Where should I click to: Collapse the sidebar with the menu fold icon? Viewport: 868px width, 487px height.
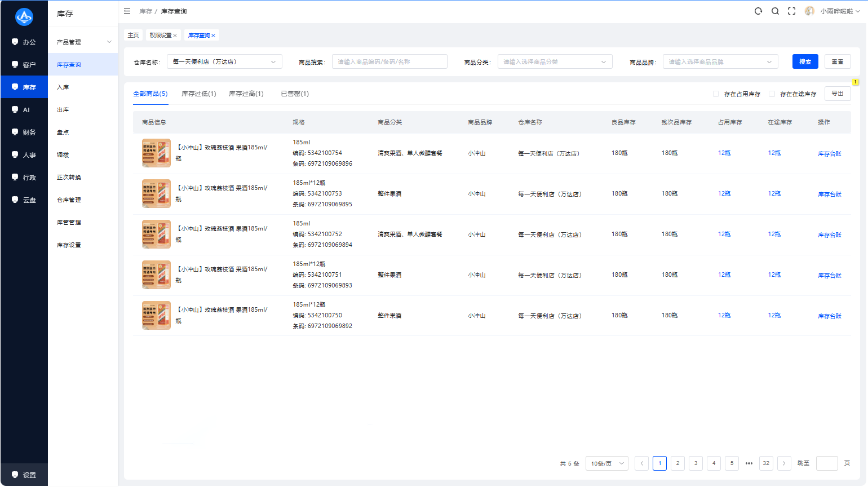pyautogui.click(x=127, y=11)
